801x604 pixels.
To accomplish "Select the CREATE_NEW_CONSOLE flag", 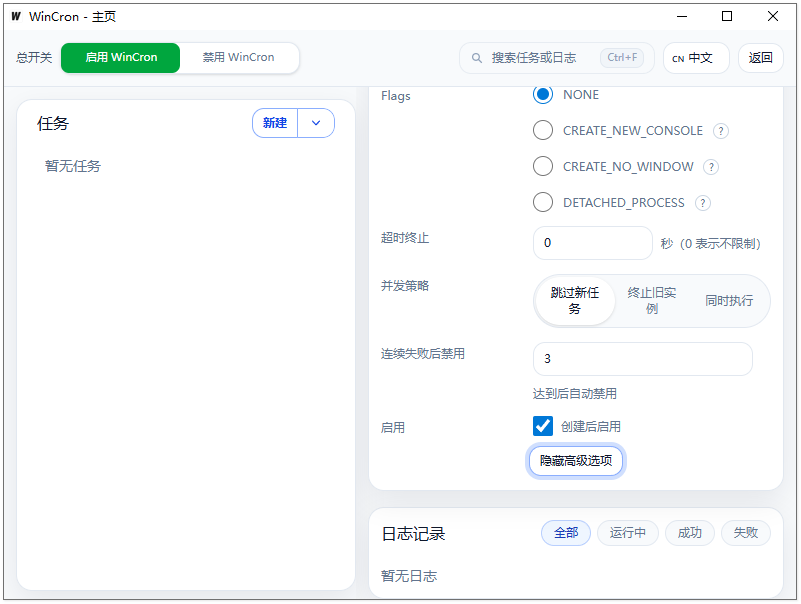I will point(542,130).
